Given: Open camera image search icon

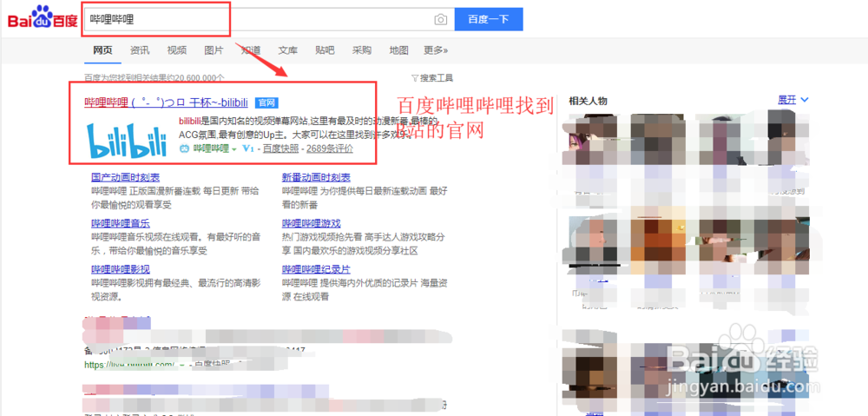Looking at the screenshot, I should coord(441,20).
